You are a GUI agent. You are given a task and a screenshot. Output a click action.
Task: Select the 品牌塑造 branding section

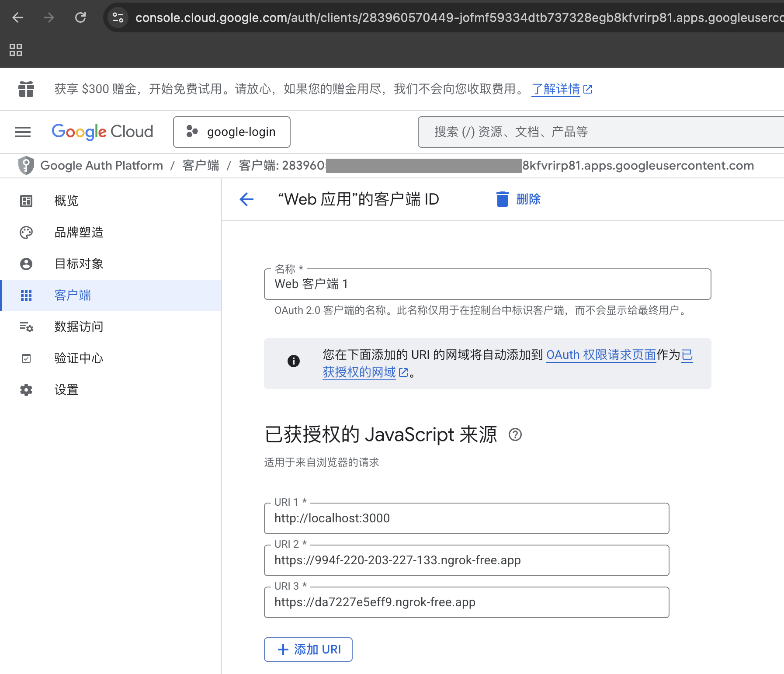(x=79, y=232)
